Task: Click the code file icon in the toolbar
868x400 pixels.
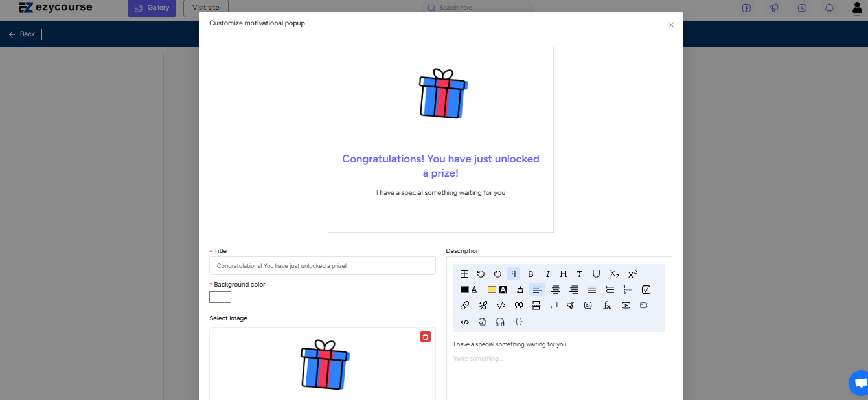Action: click(482, 322)
